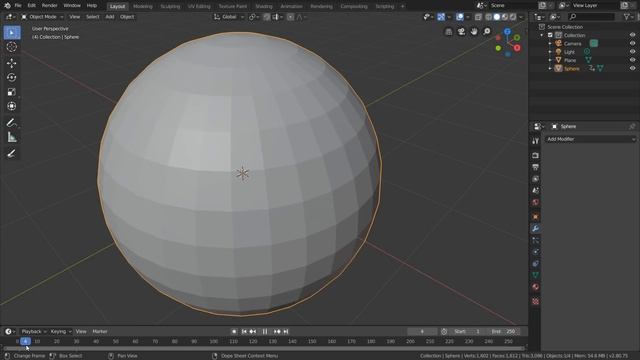Toggle the Collection exclude checkbox
640x360 pixels.
[550, 35]
